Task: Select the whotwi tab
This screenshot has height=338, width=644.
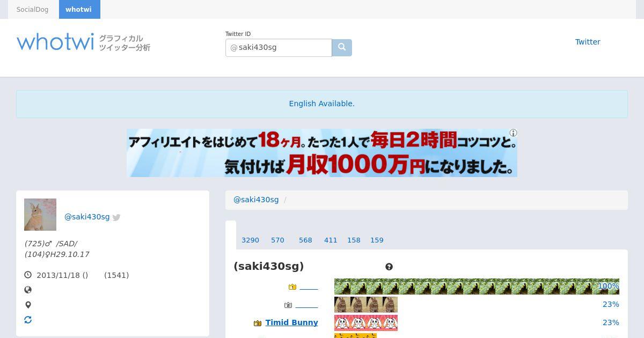Action: click(x=78, y=10)
